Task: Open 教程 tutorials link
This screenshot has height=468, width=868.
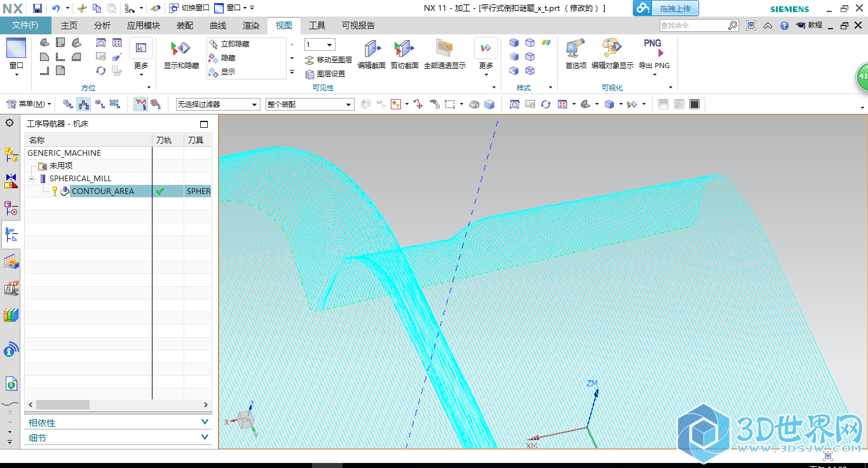Action: pos(809,25)
